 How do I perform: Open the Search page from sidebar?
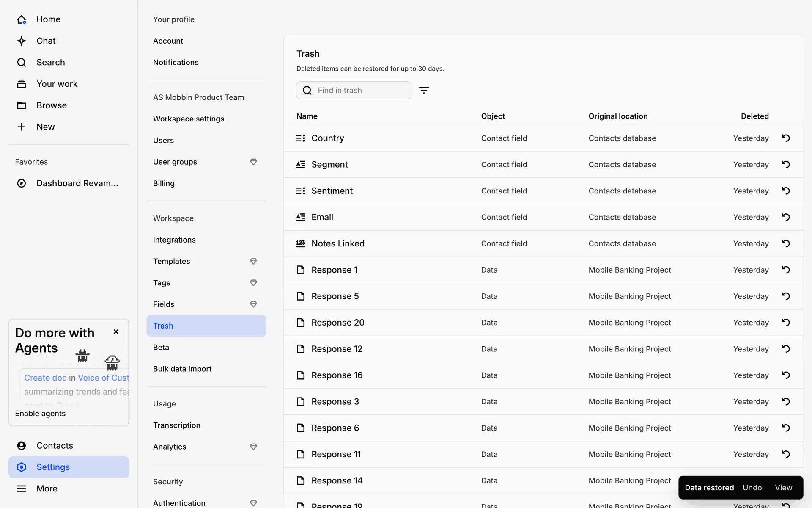[50, 63]
